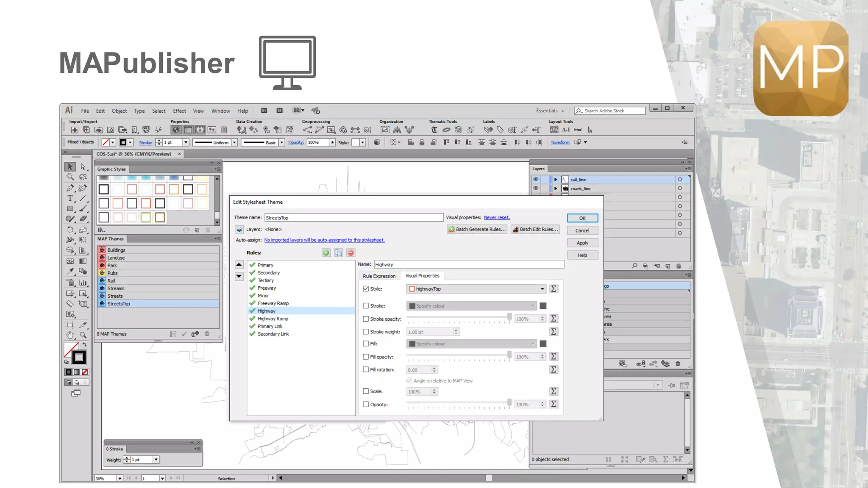Enable the Stroke weight checkbox
868x488 pixels.
point(366,332)
